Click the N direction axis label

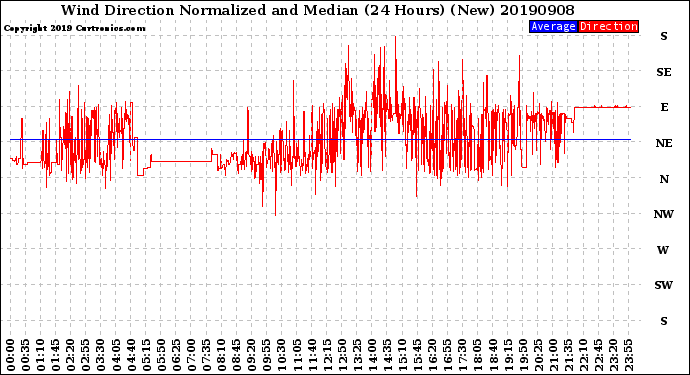pos(664,179)
